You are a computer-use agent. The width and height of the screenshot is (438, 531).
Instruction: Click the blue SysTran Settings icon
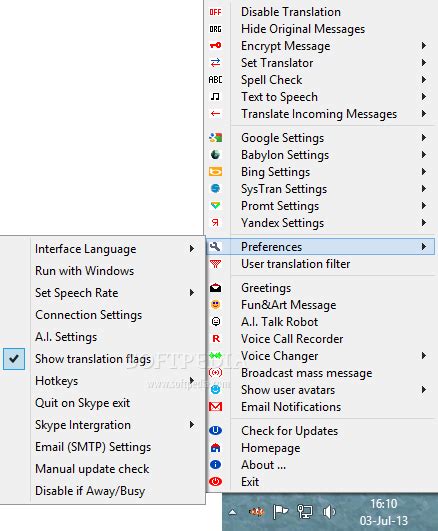[x=215, y=188]
